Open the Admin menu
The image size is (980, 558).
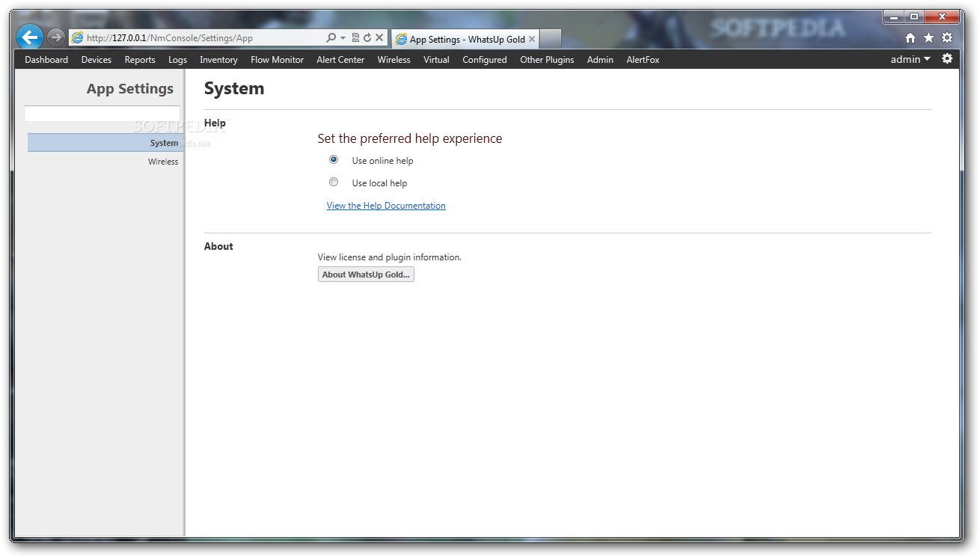click(x=600, y=60)
